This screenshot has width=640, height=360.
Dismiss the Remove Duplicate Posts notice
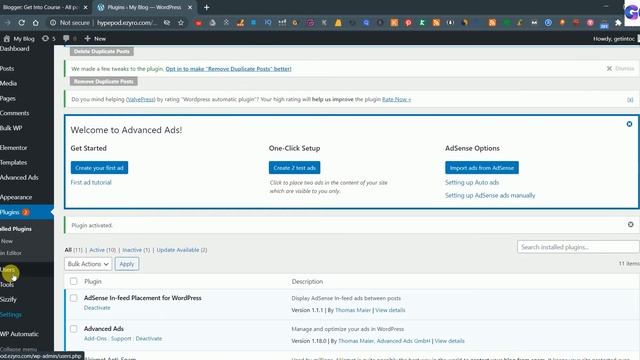[x=620, y=69]
